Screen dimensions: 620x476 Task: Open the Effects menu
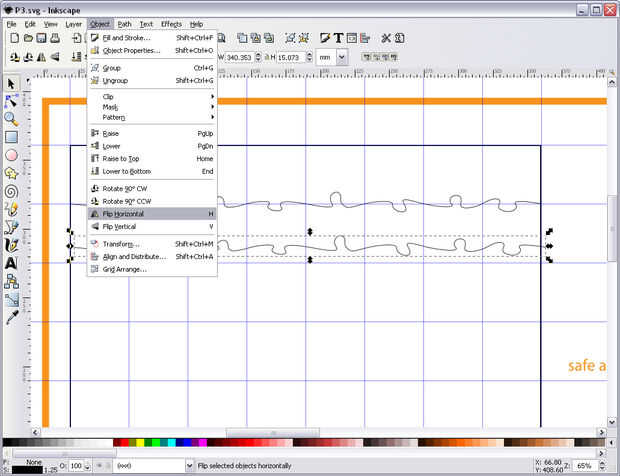[x=171, y=24]
